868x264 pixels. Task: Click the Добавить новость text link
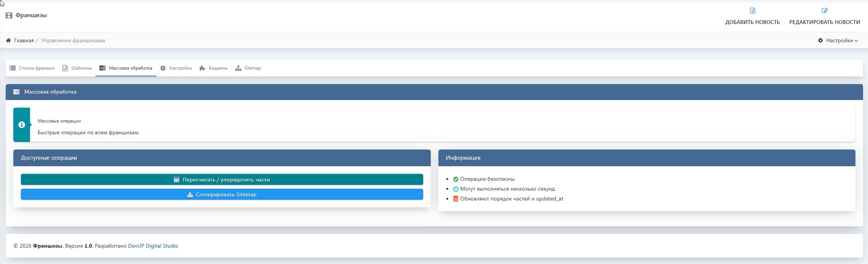pos(752,22)
